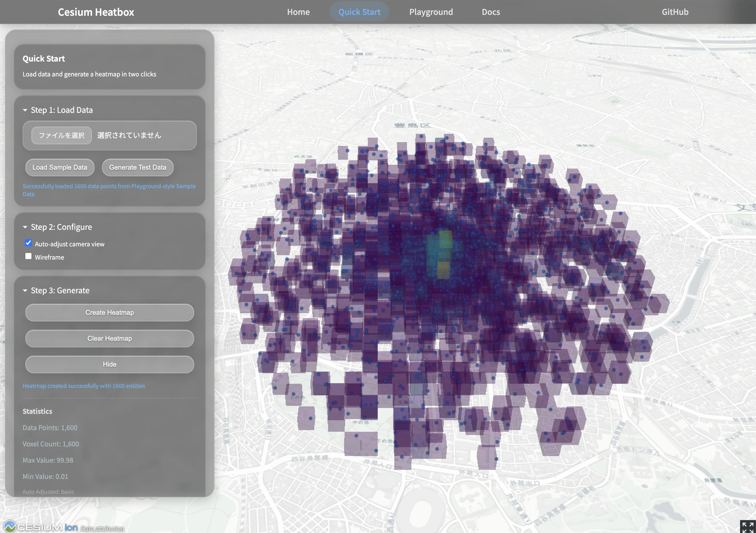Visit the GitHub link
756x533 pixels.
click(675, 12)
